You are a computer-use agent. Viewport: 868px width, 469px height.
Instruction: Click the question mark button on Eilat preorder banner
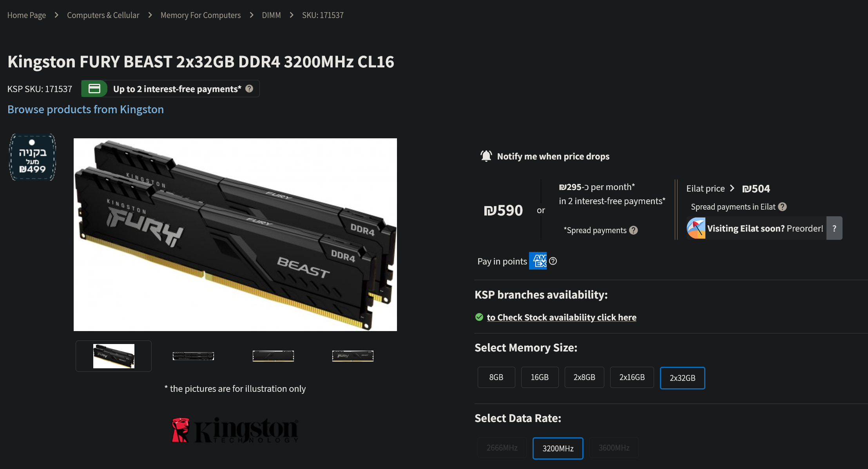(x=834, y=228)
